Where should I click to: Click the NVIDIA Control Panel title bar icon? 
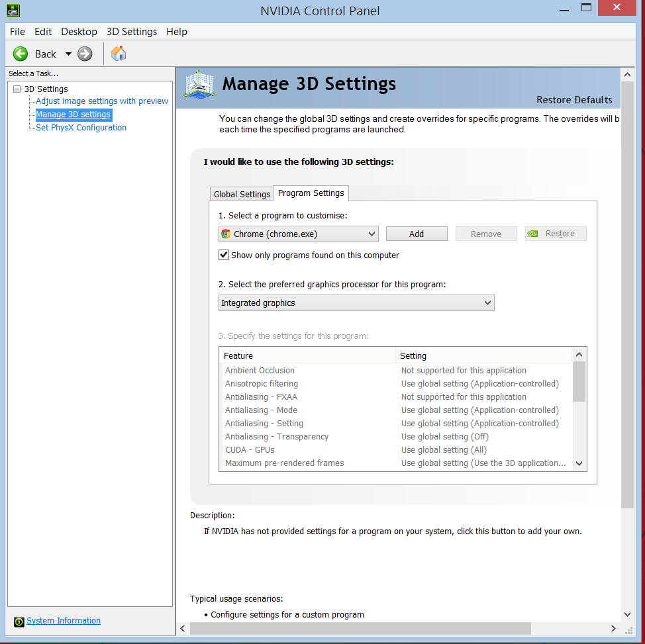click(x=13, y=11)
